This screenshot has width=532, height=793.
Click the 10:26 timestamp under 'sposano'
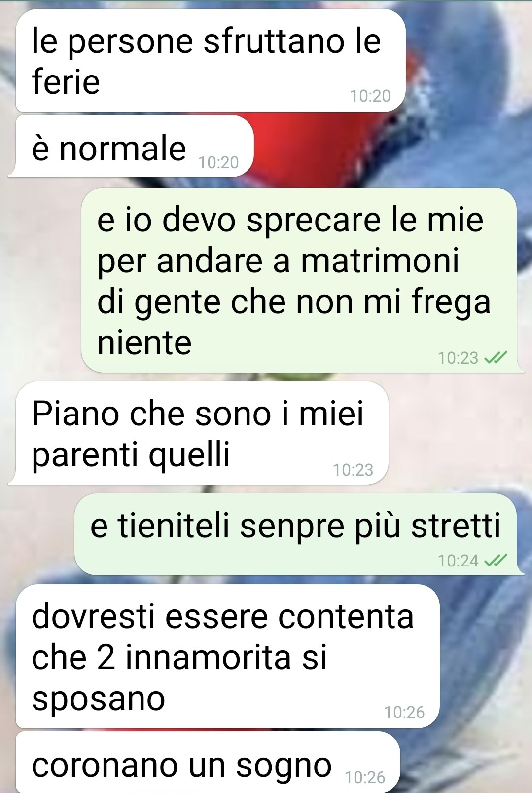(x=404, y=712)
